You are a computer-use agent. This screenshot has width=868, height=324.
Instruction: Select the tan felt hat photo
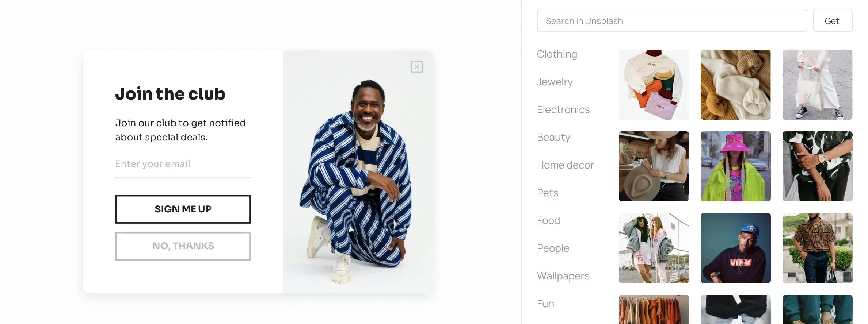(654, 166)
